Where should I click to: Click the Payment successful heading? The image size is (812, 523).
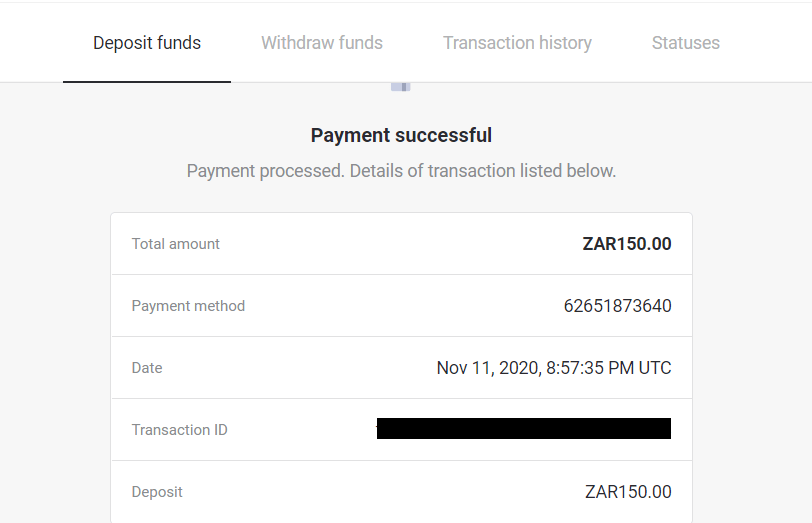(401, 136)
